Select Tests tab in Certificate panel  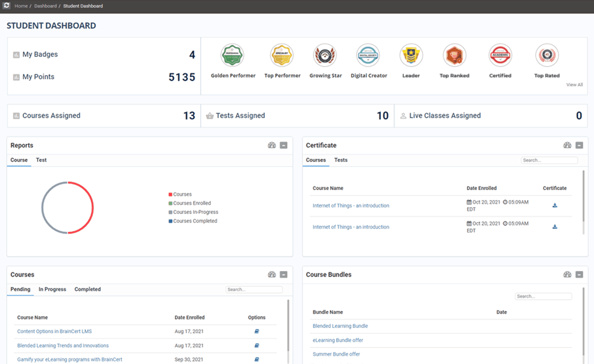point(341,160)
